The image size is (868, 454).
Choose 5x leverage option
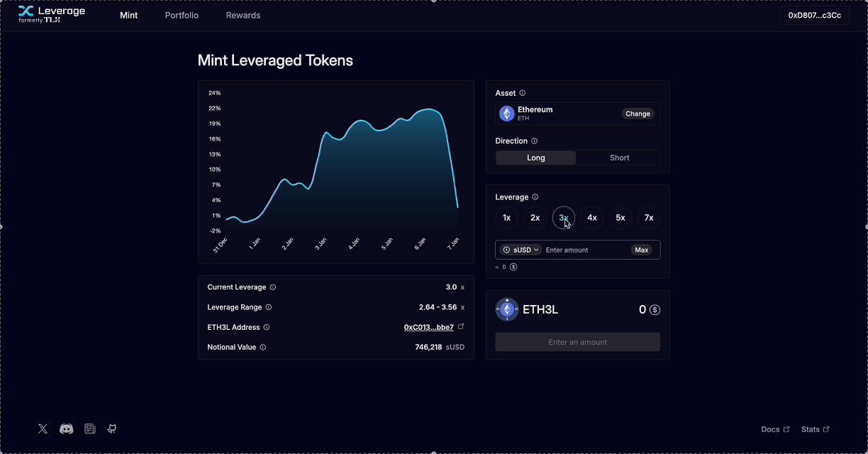(620, 218)
